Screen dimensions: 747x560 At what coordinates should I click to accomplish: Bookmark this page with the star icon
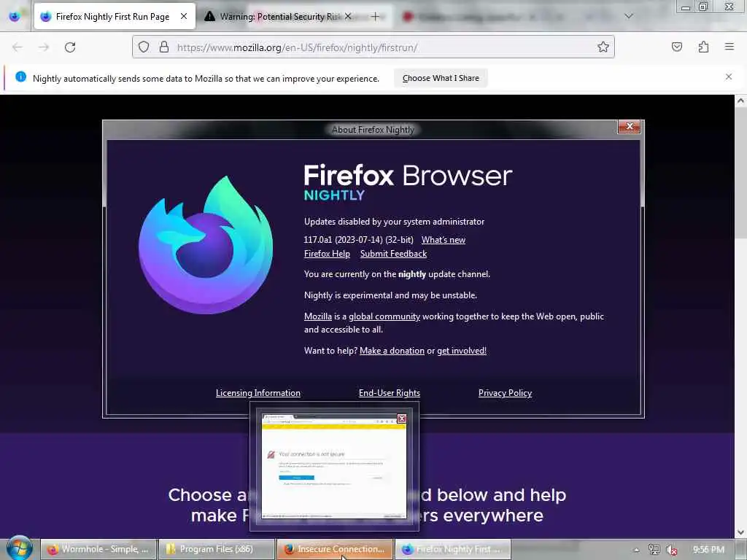click(603, 47)
